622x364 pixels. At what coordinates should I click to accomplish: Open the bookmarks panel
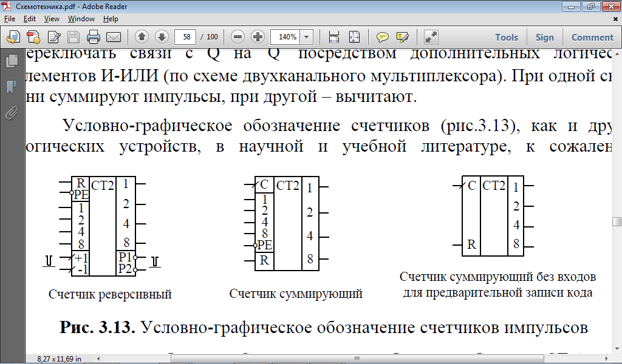pos(12,86)
